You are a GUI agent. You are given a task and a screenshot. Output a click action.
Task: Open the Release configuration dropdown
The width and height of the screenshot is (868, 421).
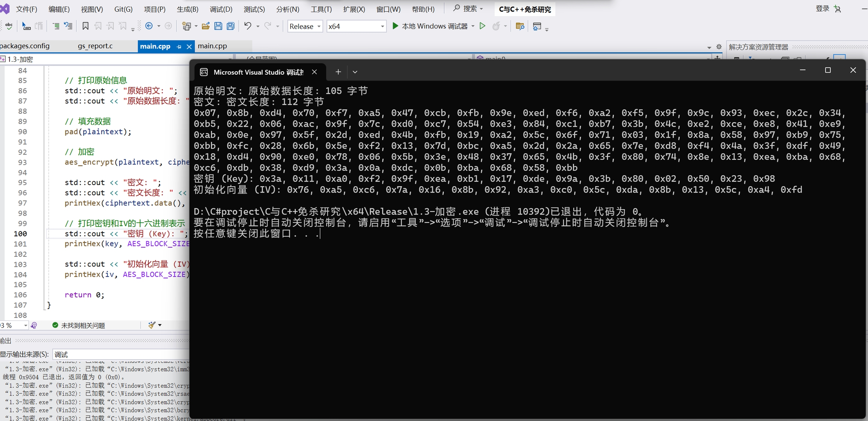[305, 26]
